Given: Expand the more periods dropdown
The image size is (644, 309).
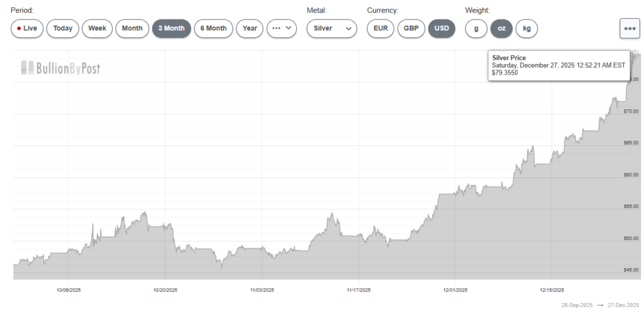Looking at the screenshot, I should 282,28.
